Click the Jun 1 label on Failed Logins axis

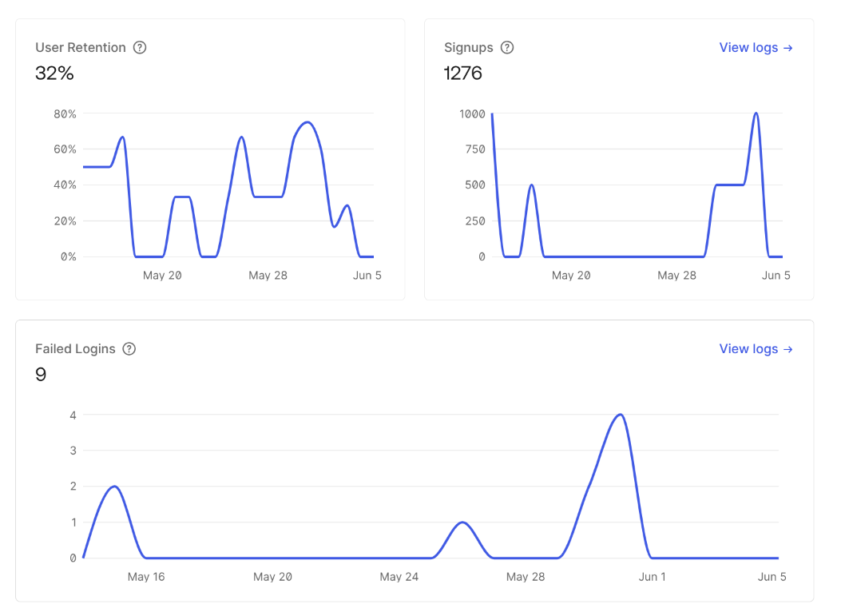pyautogui.click(x=652, y=577)
